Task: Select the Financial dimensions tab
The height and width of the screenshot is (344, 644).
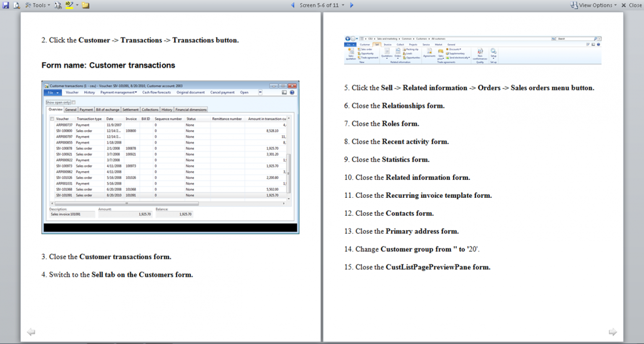Action: pos(191,109)
